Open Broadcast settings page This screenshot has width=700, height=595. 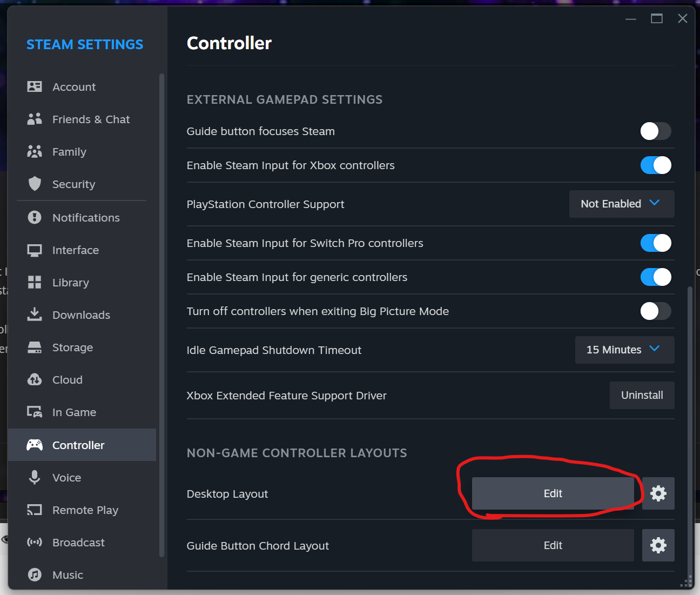tap(82, 542)
